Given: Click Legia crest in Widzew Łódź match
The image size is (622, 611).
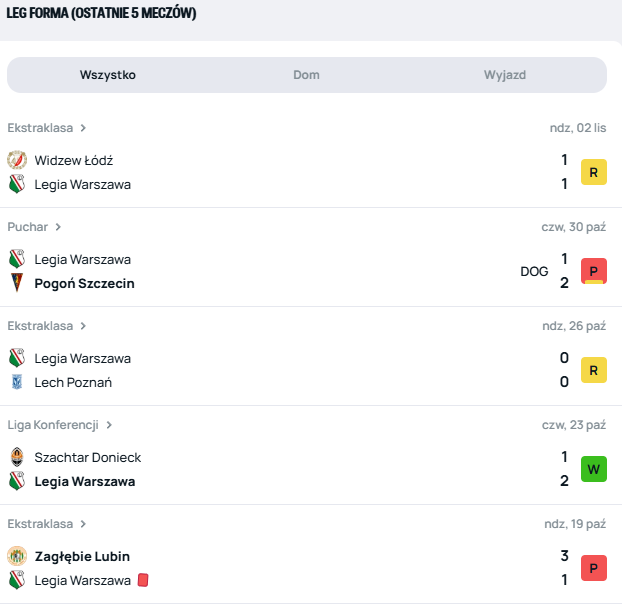Looking at the screenshot, I should point(16,184).
